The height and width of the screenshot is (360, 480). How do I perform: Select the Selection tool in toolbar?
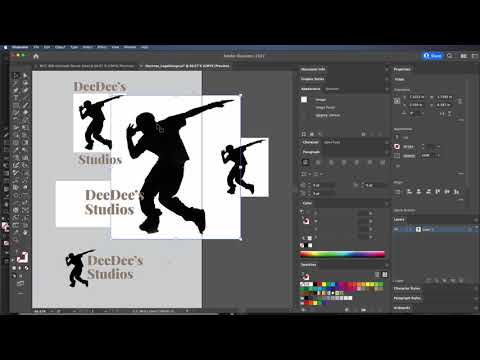tap(16, 76)
